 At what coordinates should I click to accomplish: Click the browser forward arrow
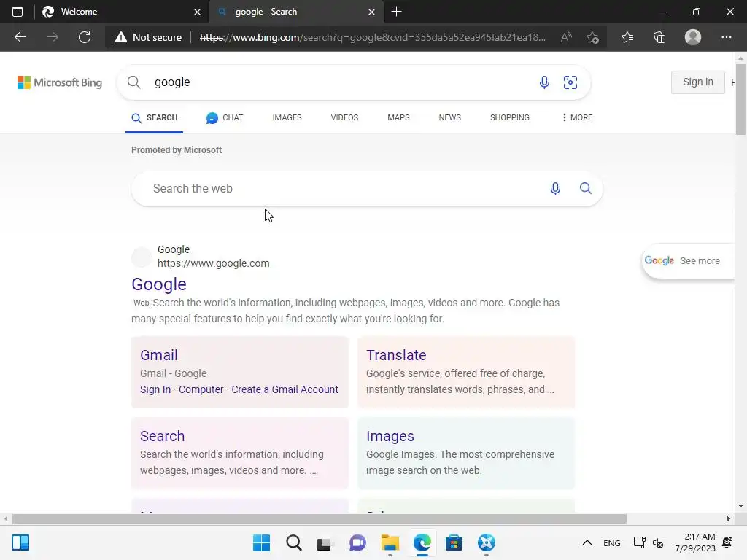point(53,37)
